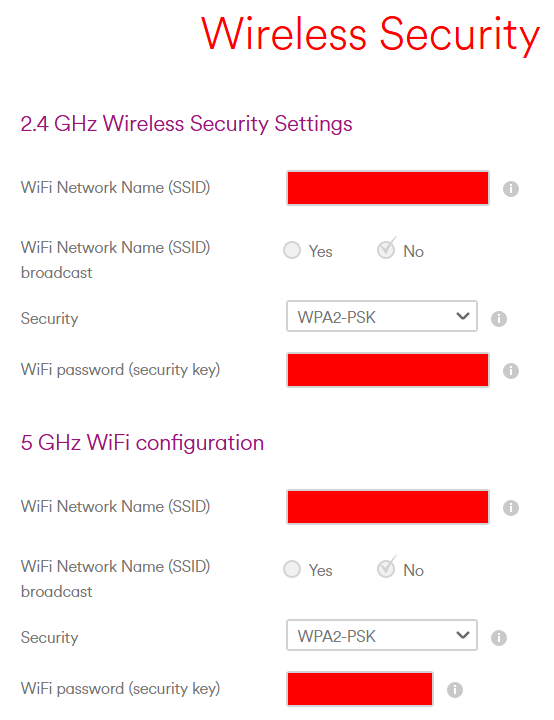Click info icon beside 2.4 GHz SSID field
This screenshot has width=554, height=720.
tap(510, 189)
